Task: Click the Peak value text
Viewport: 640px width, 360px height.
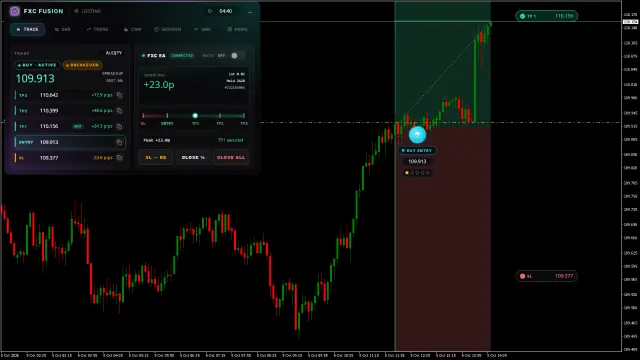Action: [157, 140]
